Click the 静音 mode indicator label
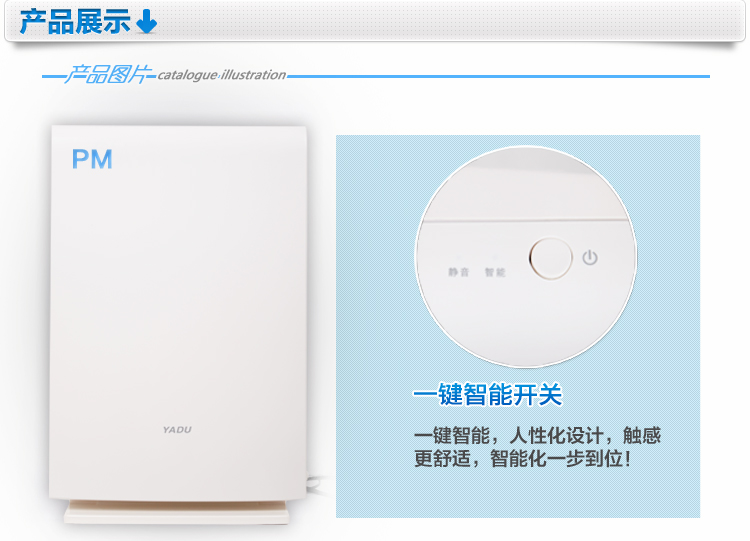750x541 pixels. [x=459, y=272]
